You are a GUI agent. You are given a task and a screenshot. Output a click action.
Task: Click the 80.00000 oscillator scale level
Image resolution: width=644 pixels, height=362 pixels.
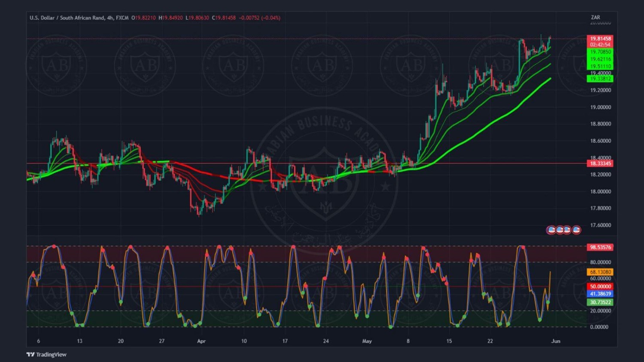(600, 262)
